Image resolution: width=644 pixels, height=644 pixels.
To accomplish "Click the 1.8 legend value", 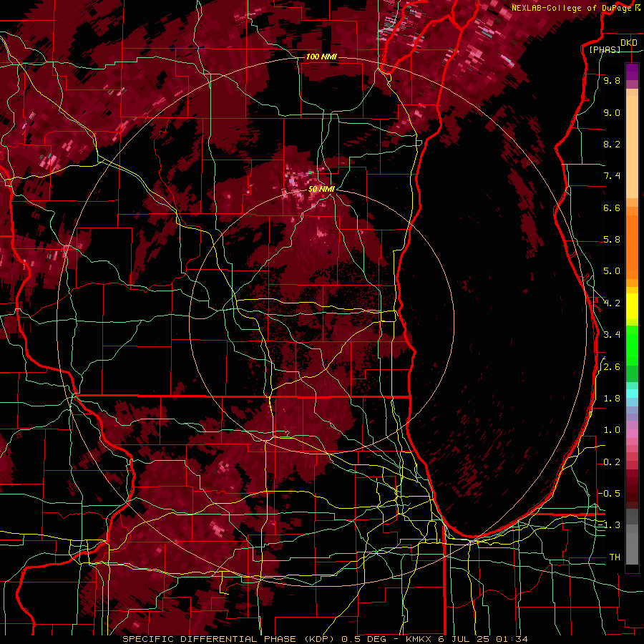I will [x=612, y=399].
